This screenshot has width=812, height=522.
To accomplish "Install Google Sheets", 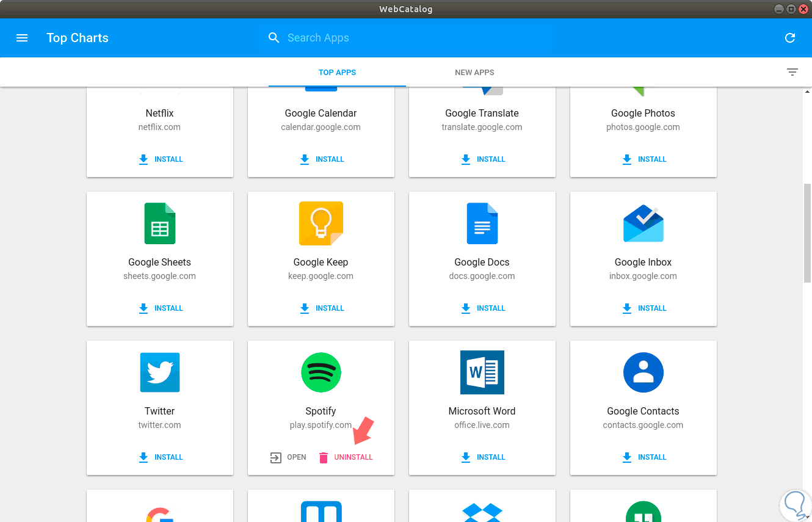I will (161, 308).
